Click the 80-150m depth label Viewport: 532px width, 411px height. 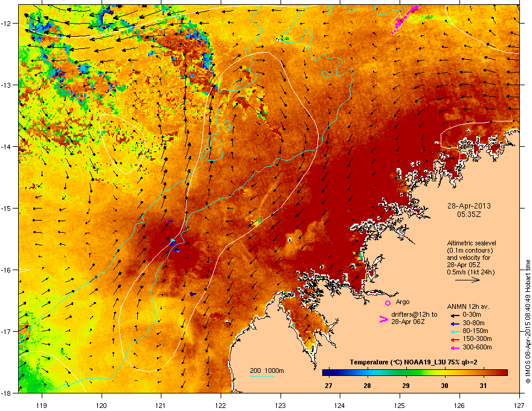tap(475, 331)
